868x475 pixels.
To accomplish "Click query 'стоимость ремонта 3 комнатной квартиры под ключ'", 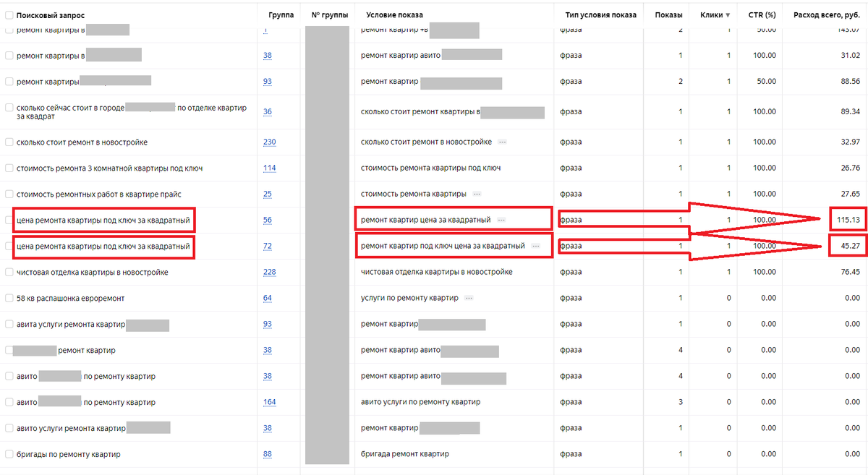I will click(109, 168).
